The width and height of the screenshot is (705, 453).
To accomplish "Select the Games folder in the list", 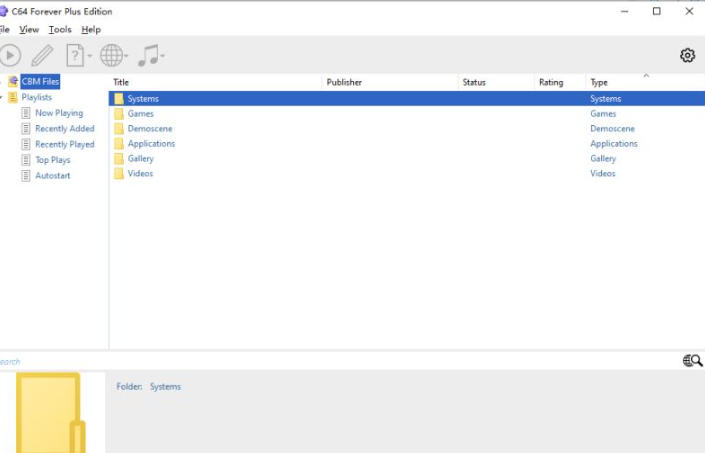I will (141, 114).
